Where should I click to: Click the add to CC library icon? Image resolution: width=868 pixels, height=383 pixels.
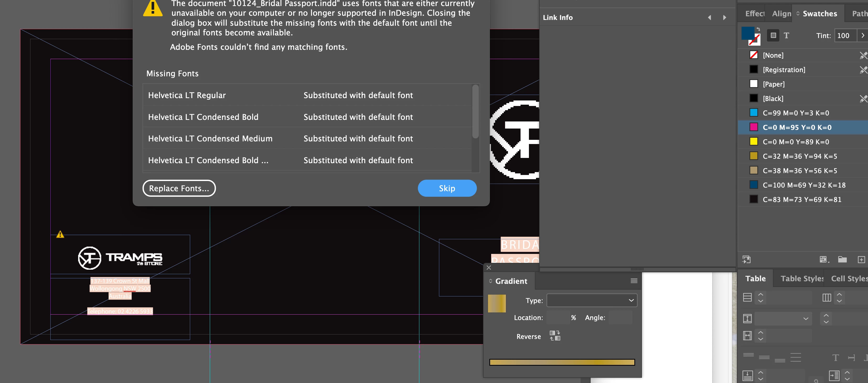[746, 259]
